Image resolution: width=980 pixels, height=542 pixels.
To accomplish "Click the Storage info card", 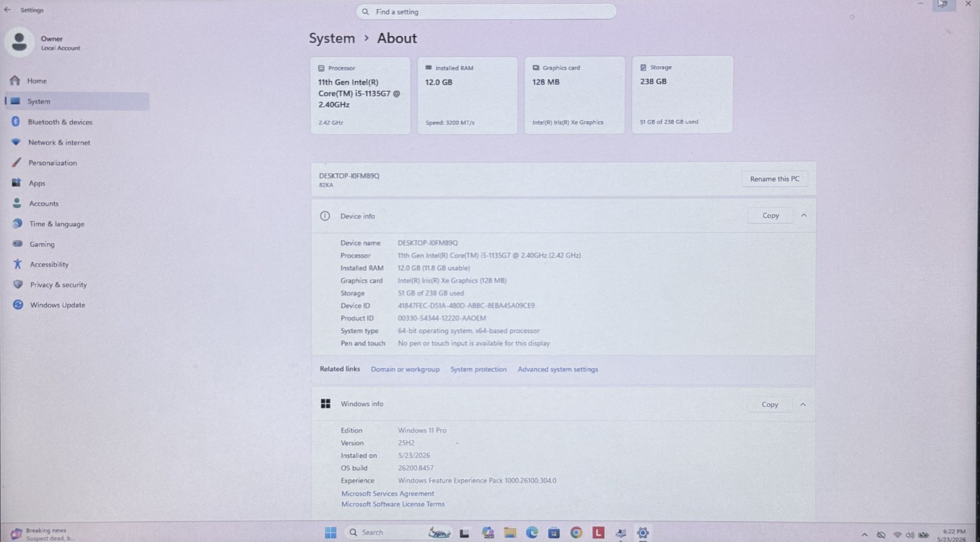I will pos(682,94).
